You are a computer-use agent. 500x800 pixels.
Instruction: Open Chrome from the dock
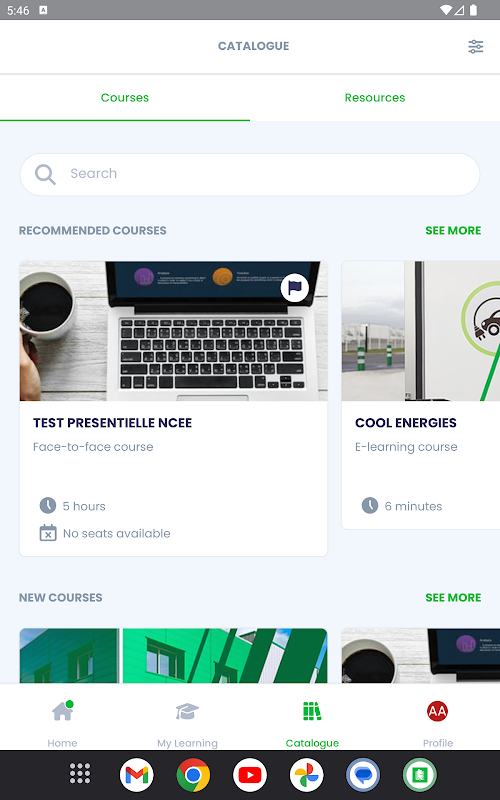(193, 775)
